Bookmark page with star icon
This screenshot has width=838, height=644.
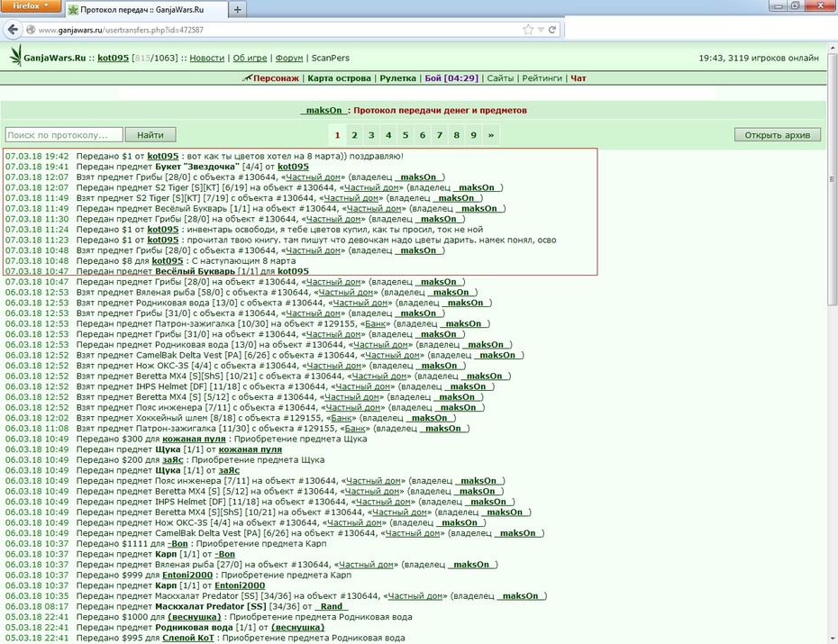(528, 30)
